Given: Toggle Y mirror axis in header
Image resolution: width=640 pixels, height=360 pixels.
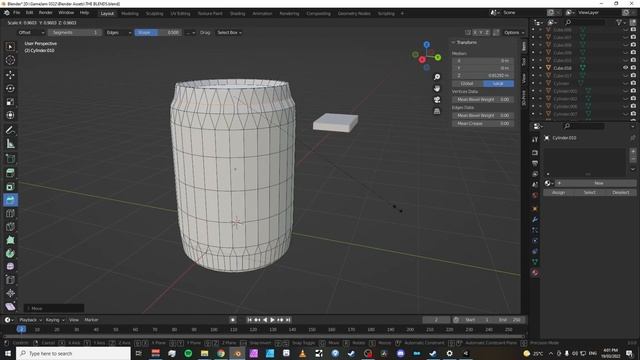Looking at the screenshot, I should click(x=481, y=32).
